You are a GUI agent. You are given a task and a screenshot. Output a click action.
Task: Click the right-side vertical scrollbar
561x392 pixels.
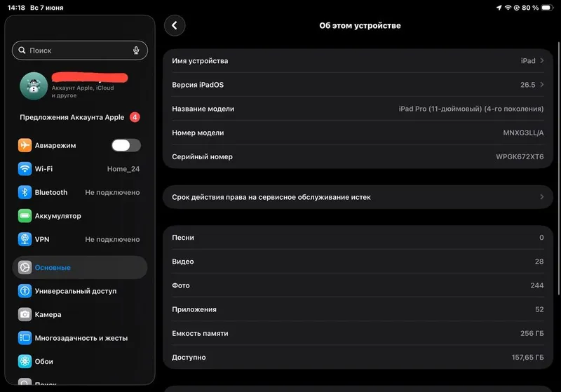559,168
